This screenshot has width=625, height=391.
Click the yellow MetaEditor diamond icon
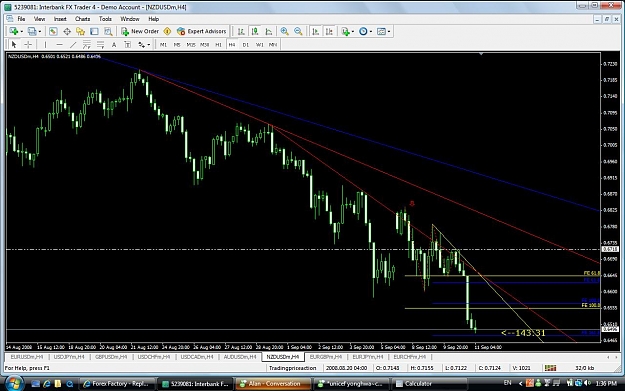(x=167, y=31)
